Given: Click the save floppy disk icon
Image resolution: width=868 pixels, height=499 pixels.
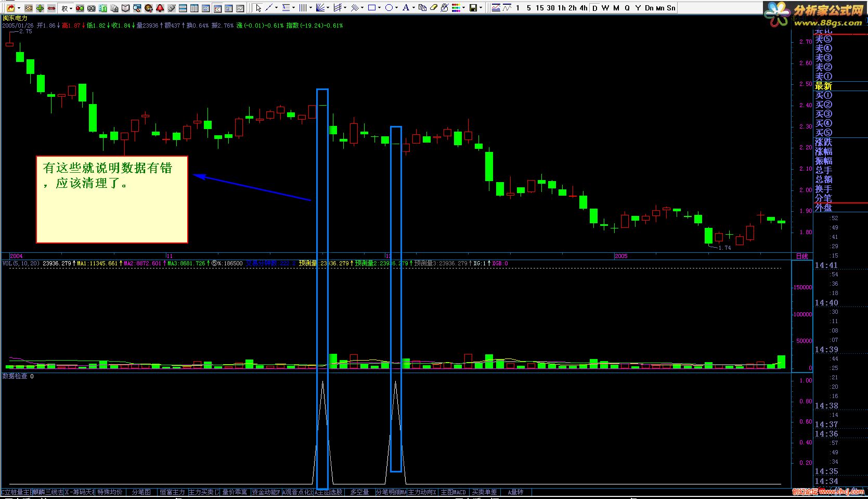Looking at the screenshot, I should (x=473, y=8).
